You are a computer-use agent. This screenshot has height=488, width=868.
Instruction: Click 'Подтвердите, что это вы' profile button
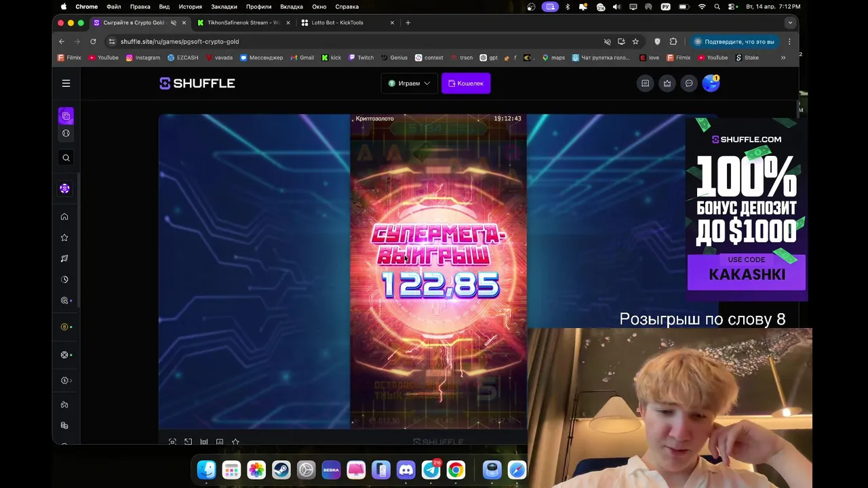(734, 41)
